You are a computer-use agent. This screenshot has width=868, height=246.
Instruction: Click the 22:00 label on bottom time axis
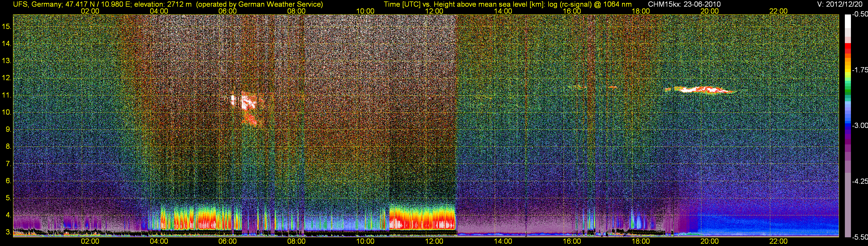[x=778, y=241]
